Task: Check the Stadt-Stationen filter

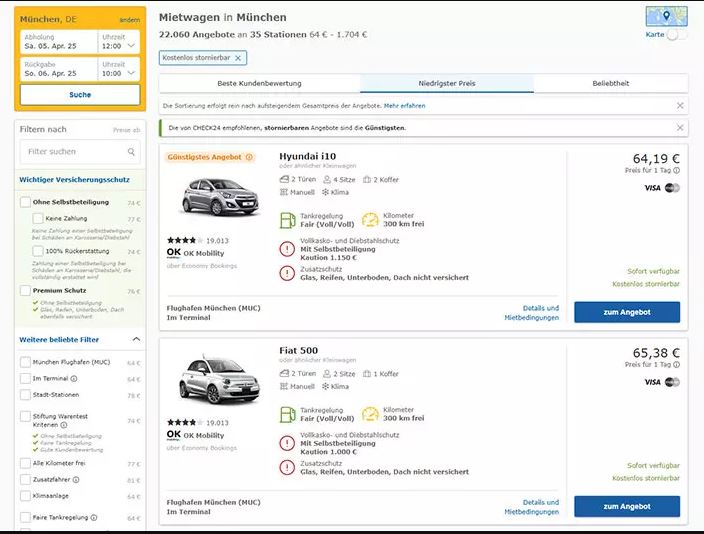Action: 26,395
